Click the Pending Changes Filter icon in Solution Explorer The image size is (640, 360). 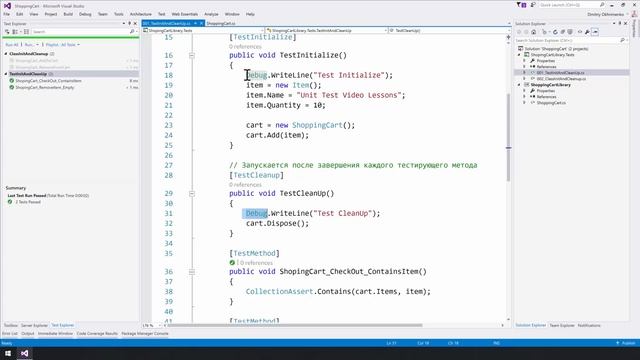click(544, 32)
